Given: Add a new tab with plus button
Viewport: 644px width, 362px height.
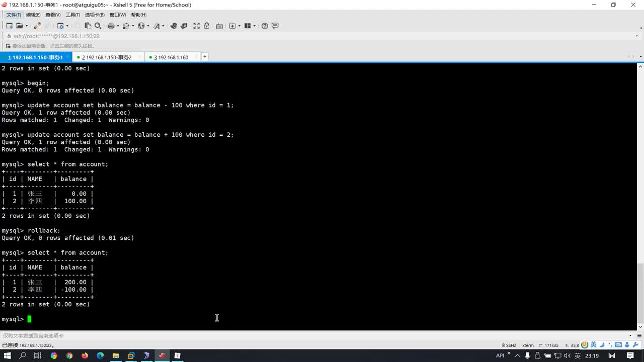Looking at the screenshot, I should (205, 57).
